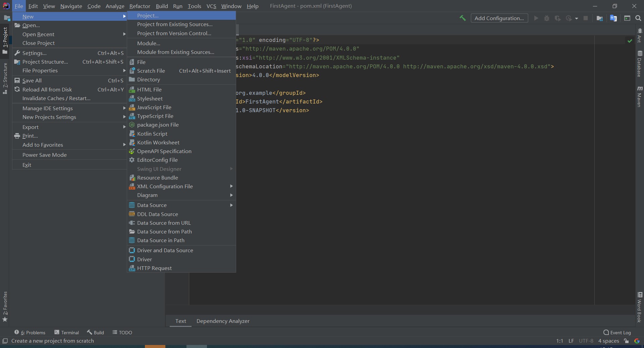This screenshot has height=348, width=644.
Task: Click the Run with Coverage icon
Action: click(557, 18)
